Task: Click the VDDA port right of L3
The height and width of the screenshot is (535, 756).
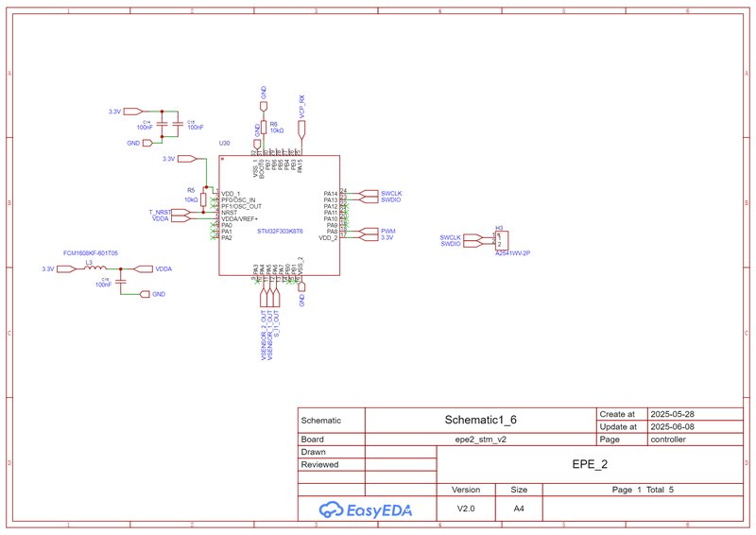Action: [144, 268]
